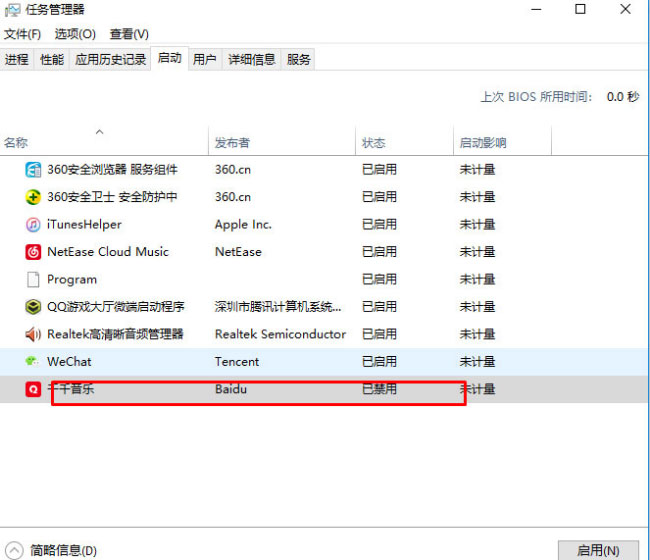Switch to the 服务 tab
The image size is (650, 560).
coord(298,59)
